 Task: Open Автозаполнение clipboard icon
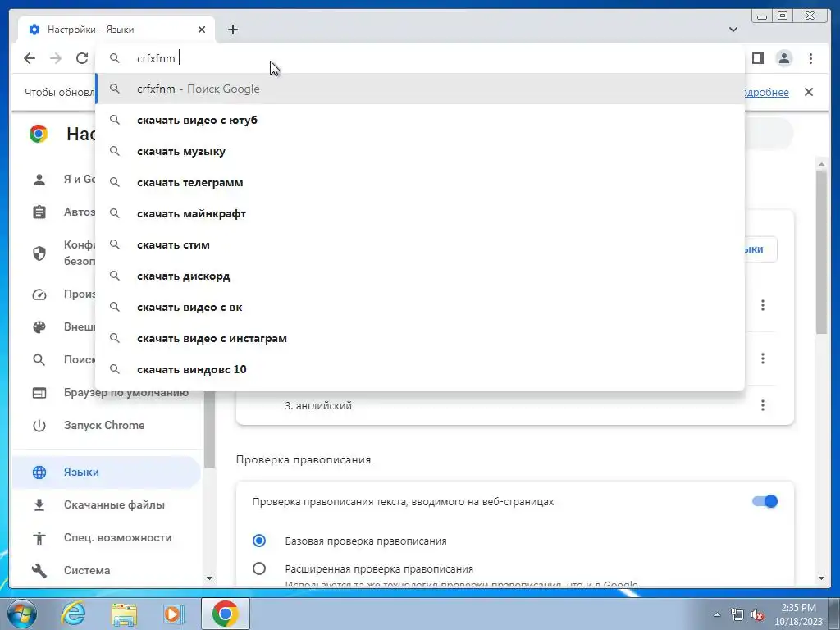39,212
